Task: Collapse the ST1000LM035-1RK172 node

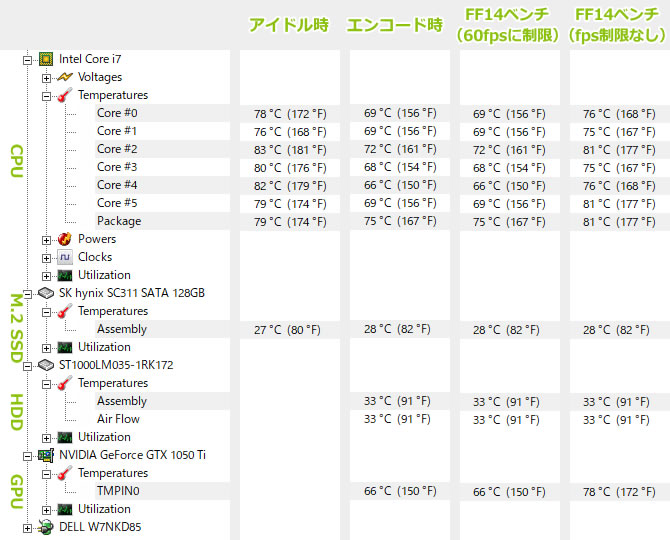Action: [27, 366]
